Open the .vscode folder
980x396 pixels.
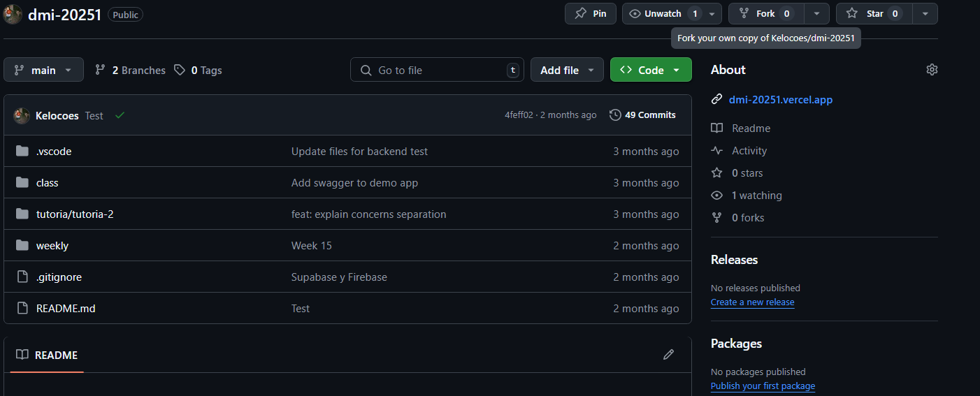tap(54, 152)
